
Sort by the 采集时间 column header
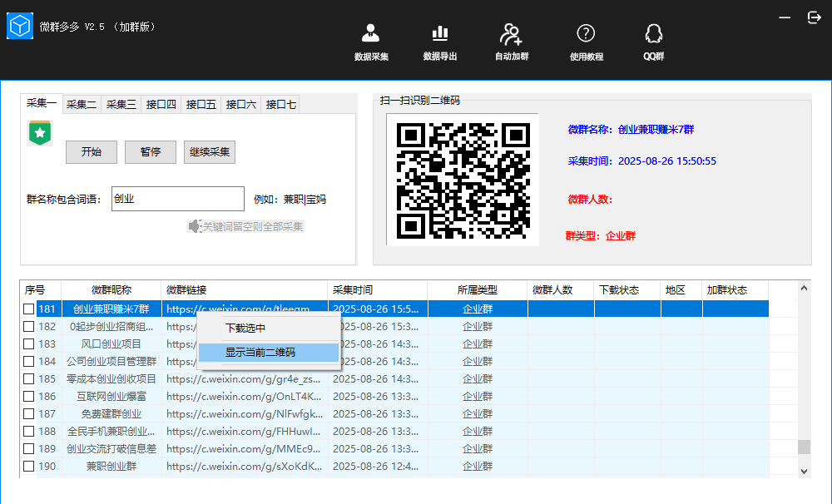353,290
